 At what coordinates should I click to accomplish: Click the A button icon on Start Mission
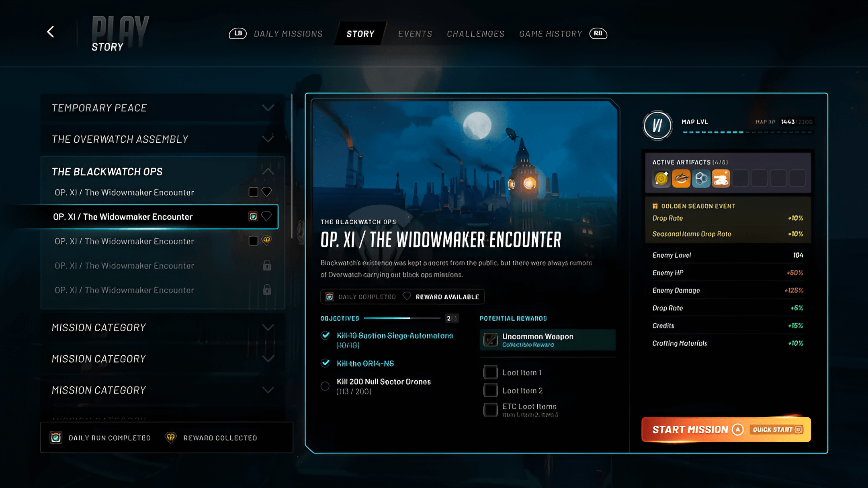point(738,430)
